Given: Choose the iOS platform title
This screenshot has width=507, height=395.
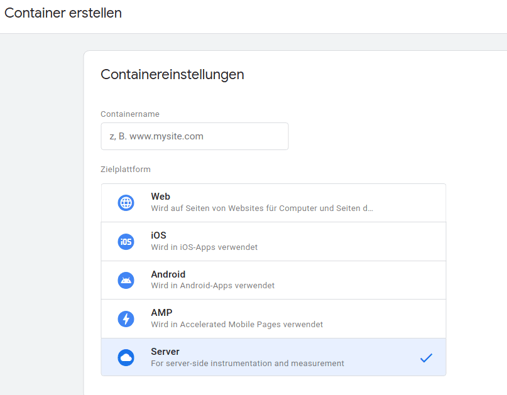Looking at the screenshot, I should (x=158, y=235).
